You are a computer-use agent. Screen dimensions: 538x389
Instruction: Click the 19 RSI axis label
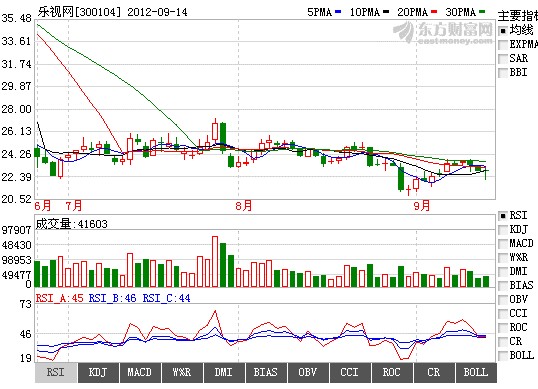(25, 358)
